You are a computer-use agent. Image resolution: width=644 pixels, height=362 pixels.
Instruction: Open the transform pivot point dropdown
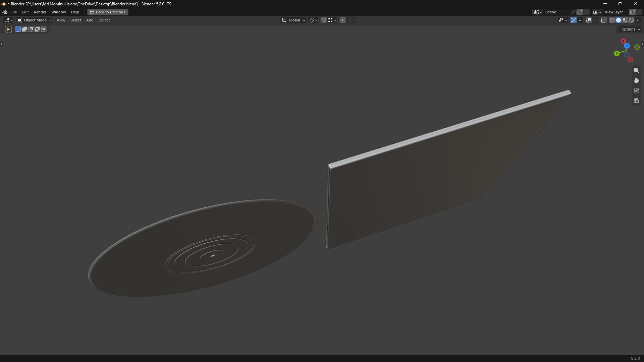(x=314, y=20)
